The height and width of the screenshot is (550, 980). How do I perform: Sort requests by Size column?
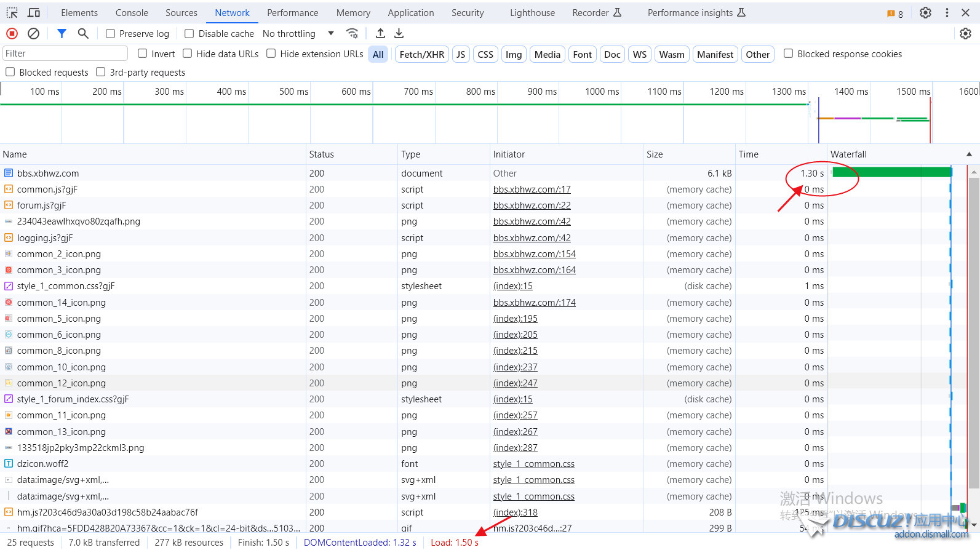(689, 154)
